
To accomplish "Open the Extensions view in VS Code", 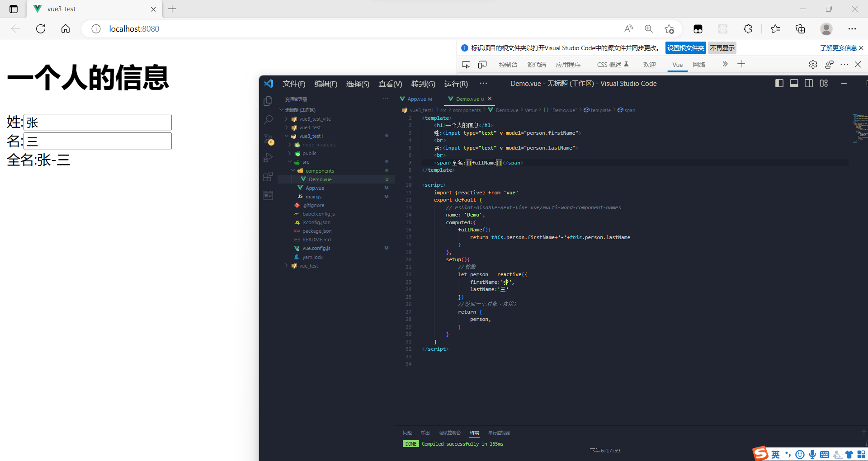I will pos(268,176).
